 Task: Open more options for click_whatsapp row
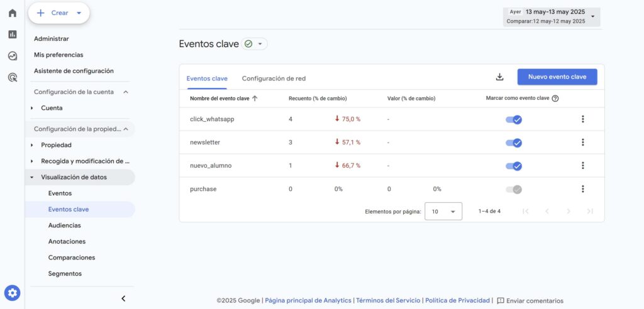point(583,119)
